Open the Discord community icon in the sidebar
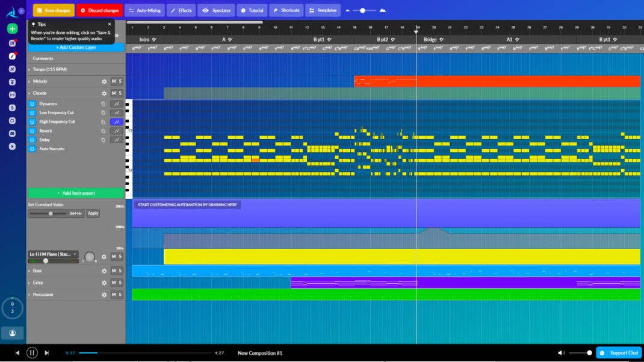The width and height of the screenshot is (644, 362). (x=12, y=133)
